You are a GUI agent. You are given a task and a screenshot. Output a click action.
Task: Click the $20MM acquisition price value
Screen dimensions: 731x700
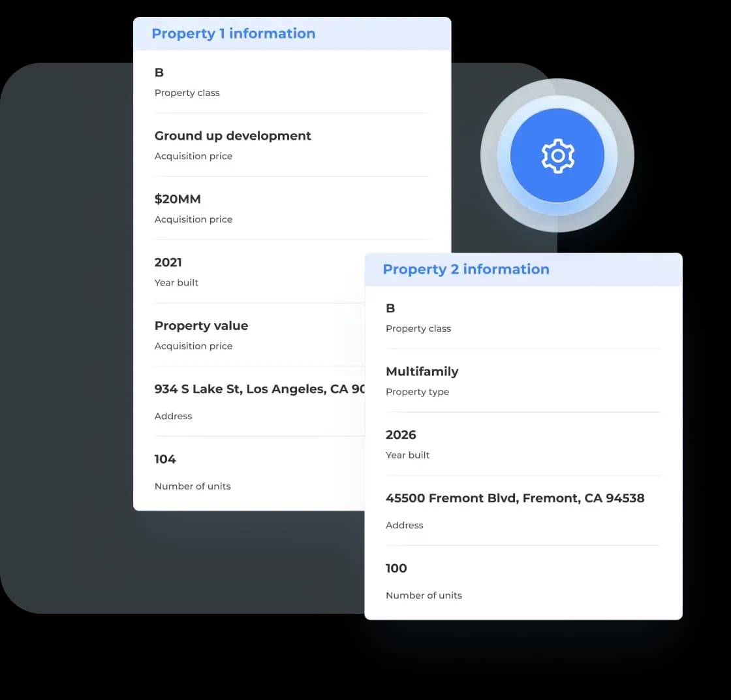pyautogui.click(x=178, y=199)
